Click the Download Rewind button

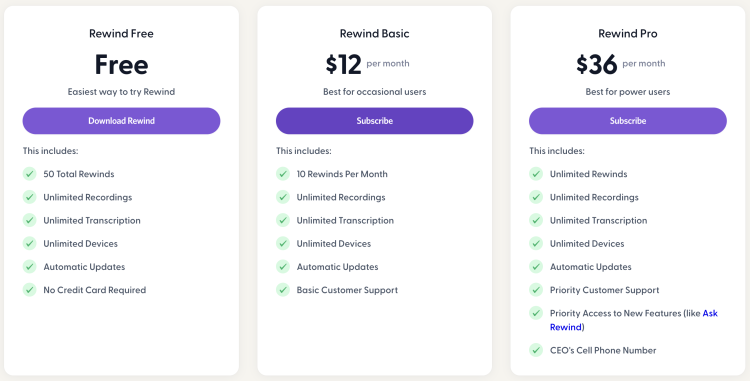pyautogui.click(x=121, y=121)
